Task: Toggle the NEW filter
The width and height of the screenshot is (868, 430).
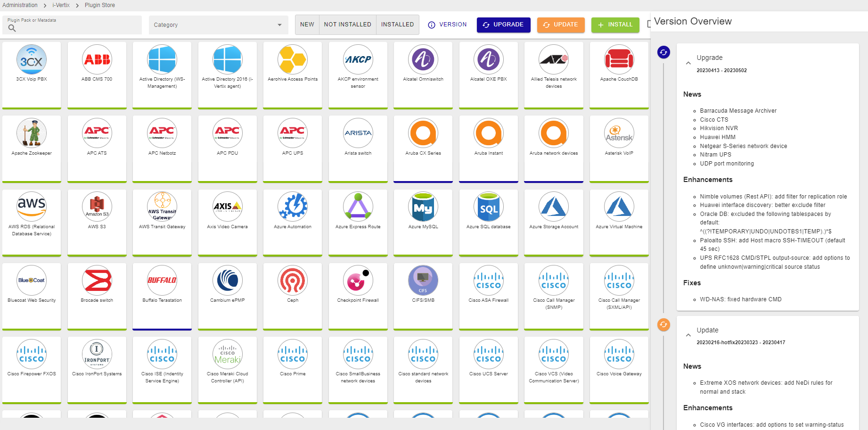Action: coord(307,25)
